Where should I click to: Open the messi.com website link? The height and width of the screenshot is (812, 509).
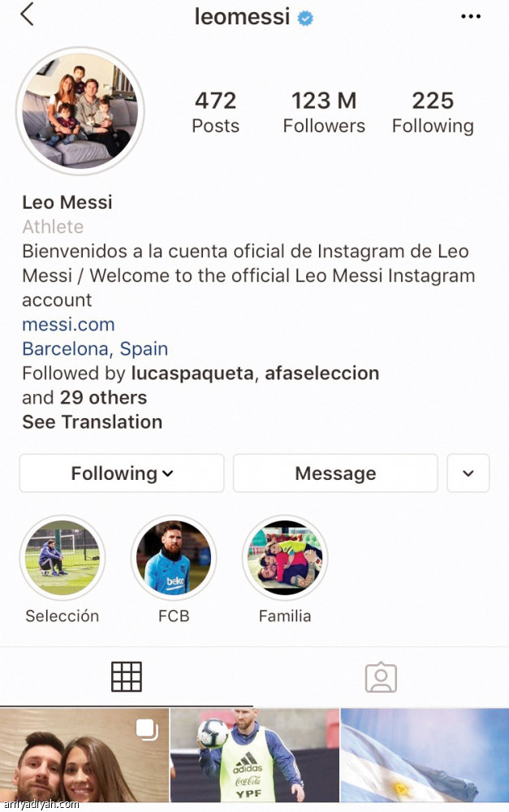68,325
